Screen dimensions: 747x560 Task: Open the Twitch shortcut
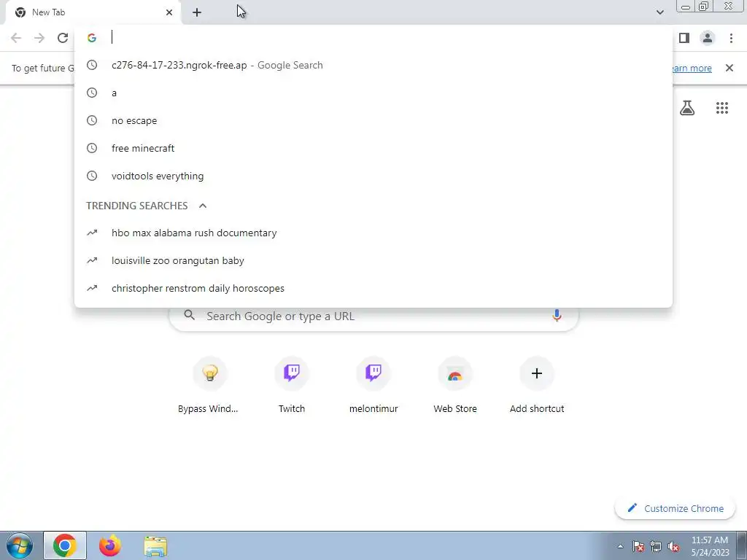(292, 386)
